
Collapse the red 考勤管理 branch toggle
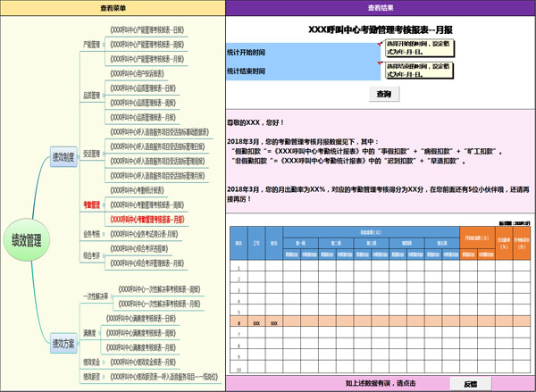pos(104,205)
